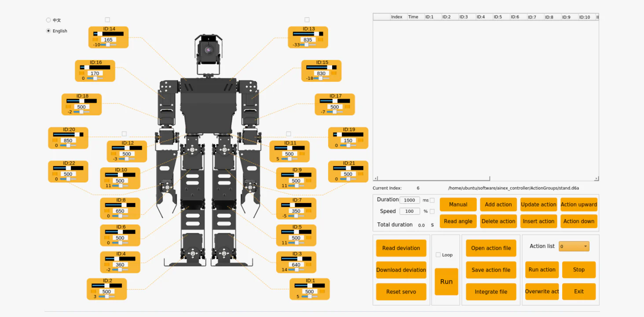This screenshot has height=317, width=644.
Task: Tick the checkbox beside Speed %
Action: click(432, 211)
